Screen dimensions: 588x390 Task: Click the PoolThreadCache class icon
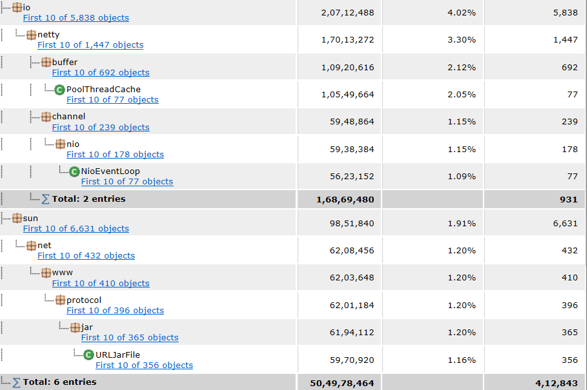[60, 90]
